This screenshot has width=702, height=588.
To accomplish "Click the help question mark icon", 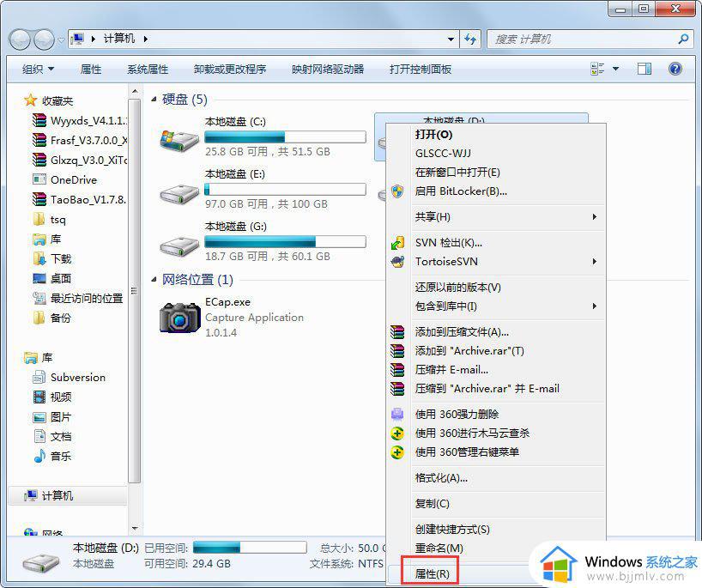I will 675,69.
